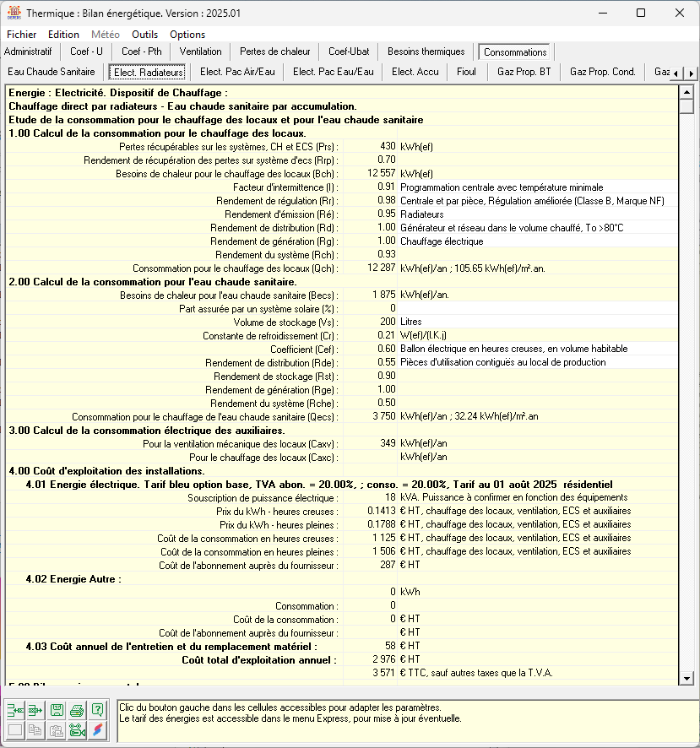
Task: Select the export data arrow icon
Action: (x=34, y=710)
